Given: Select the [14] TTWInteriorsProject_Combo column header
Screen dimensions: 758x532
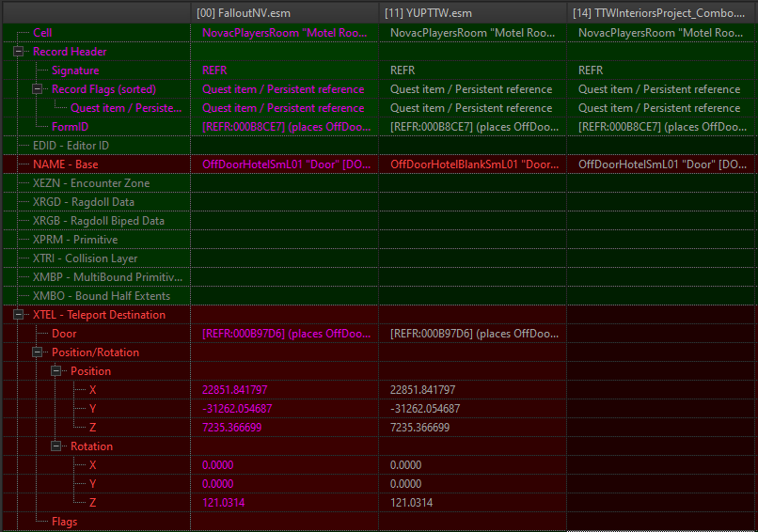Looking at the screenshot, I should point(662,13).
